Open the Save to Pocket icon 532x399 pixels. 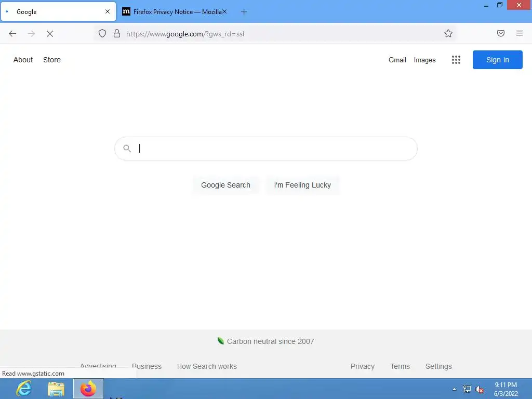[x=501, y=33]
